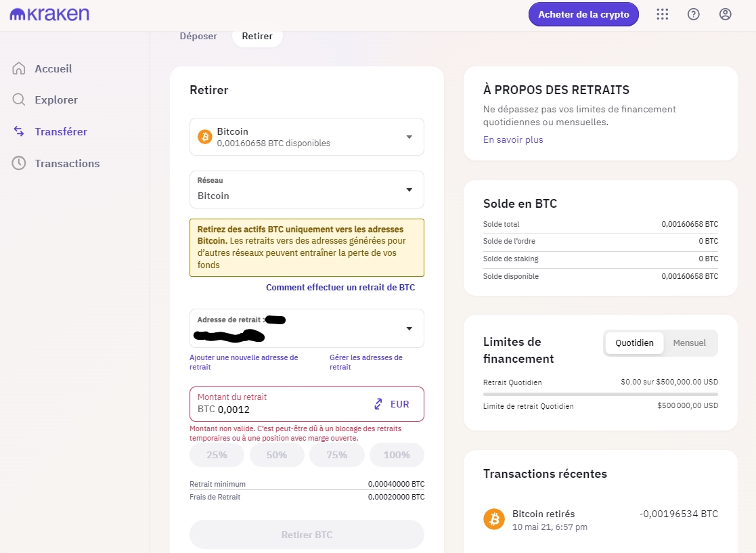Image resolution: width=756 pixels, height=553 pixels.
Task: Open the apps grid menu icon
Action: (663, 14)
